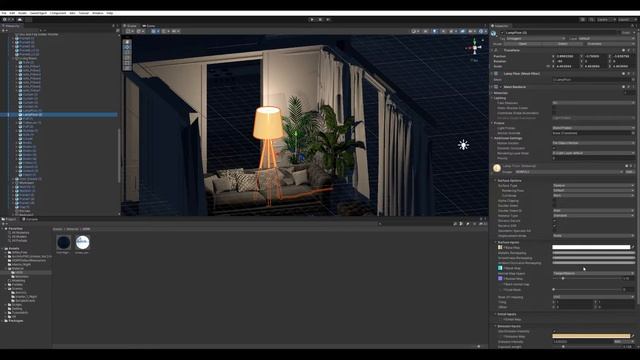Switch to the Console tab
Image resolution: width=640 pixels, height=360 pixels.
click(x=30, y=219)
